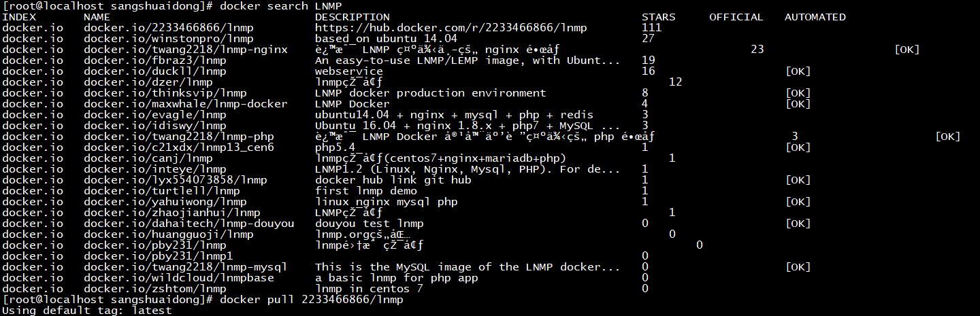This screenshot has width=980, height=316.
Task: Click [OK] on the duckll/lnmp row
Action: (798, 71)
